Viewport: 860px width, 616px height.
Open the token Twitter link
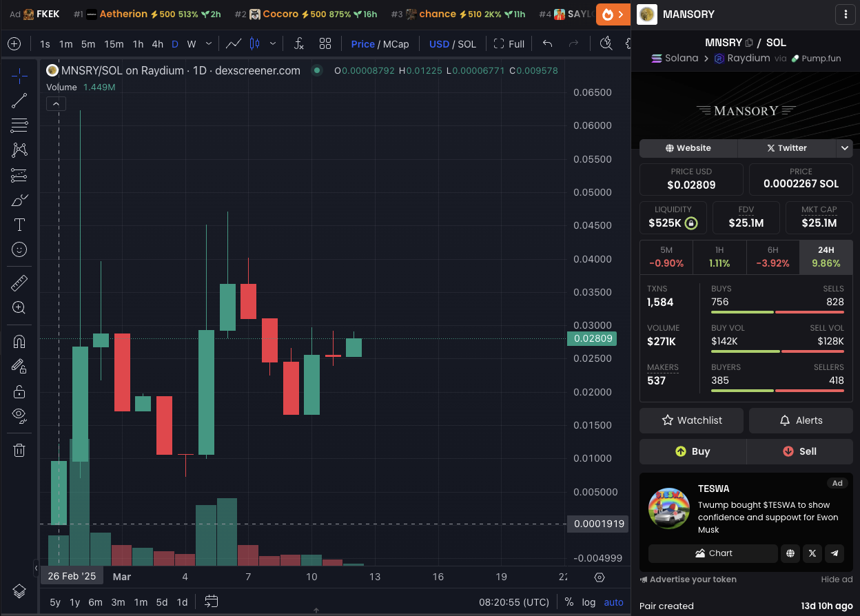point(787,148)
